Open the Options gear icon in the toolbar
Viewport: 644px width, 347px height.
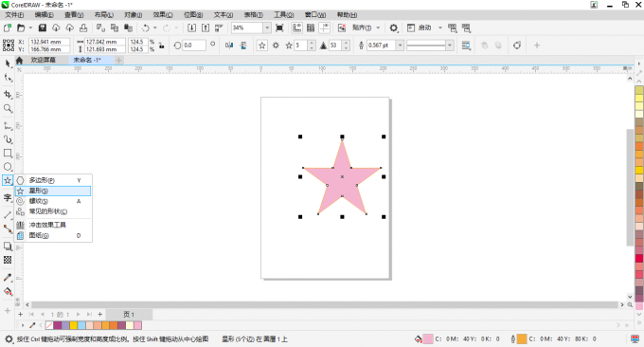tap(393, 27)
